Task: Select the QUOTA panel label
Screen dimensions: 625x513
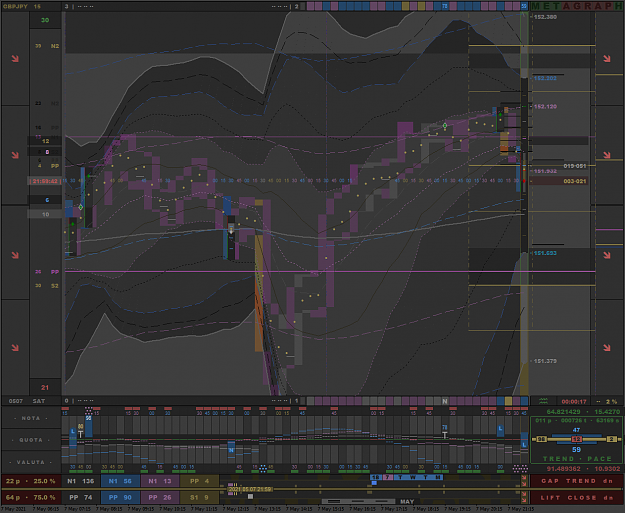Action: [31, 440]
